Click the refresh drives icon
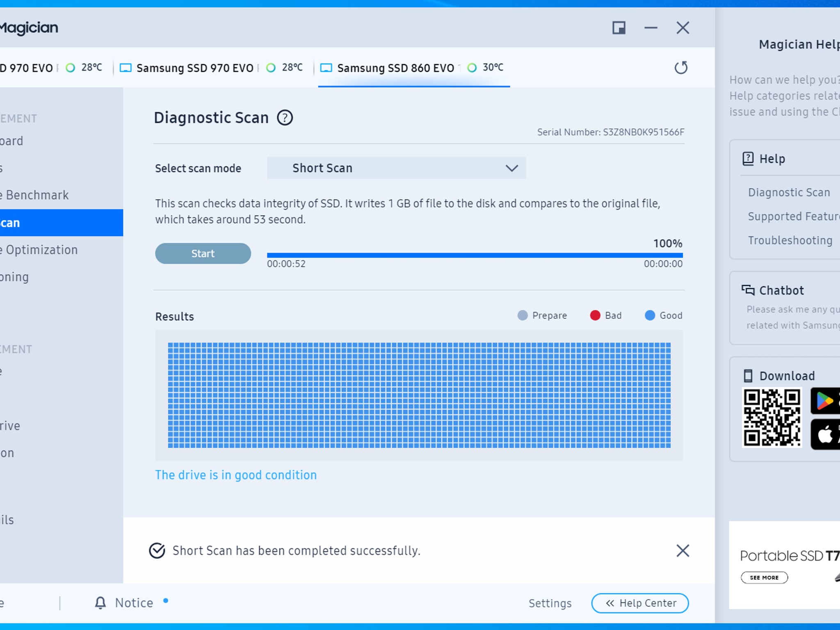 tap(681, 68)
